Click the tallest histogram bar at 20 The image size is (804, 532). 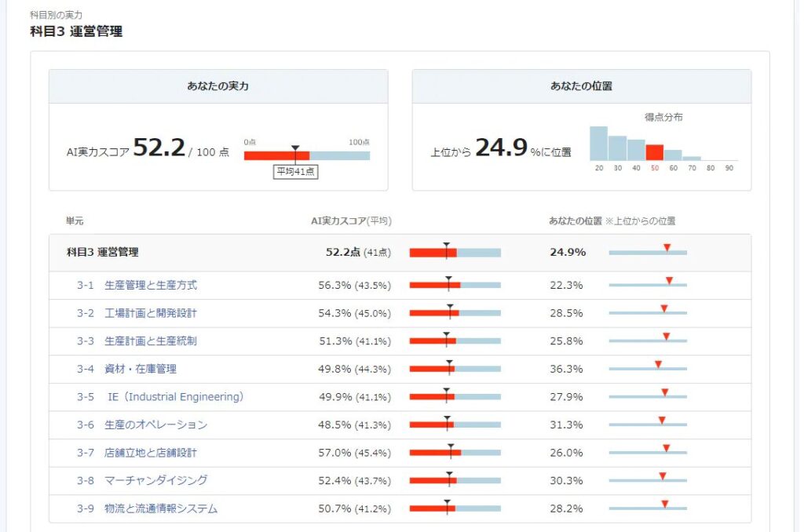click(599, 143)
